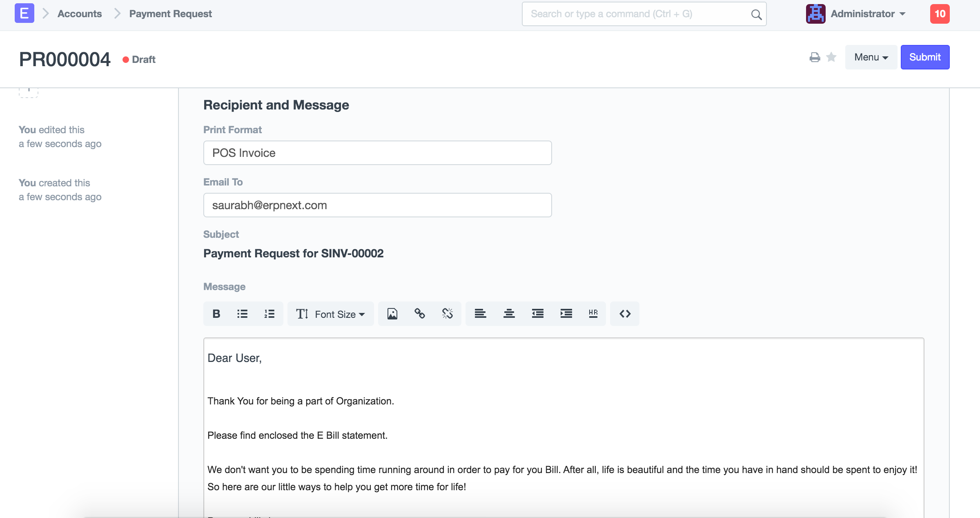980x518 pixels.
Task: Click the Email To field
Action: coord(377,205)
